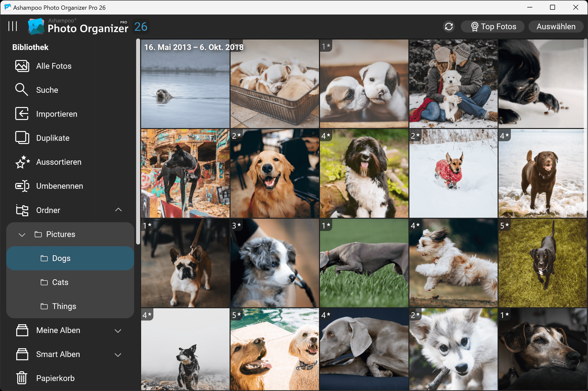Expand Smart Alben
This screenshot has height=391, width=588.
[118, 354]
